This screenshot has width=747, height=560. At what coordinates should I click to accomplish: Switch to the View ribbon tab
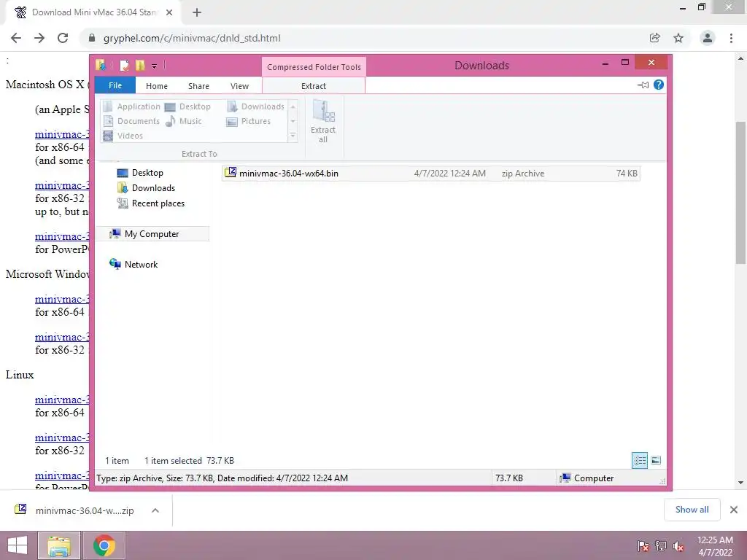click(x=239, y=86)
